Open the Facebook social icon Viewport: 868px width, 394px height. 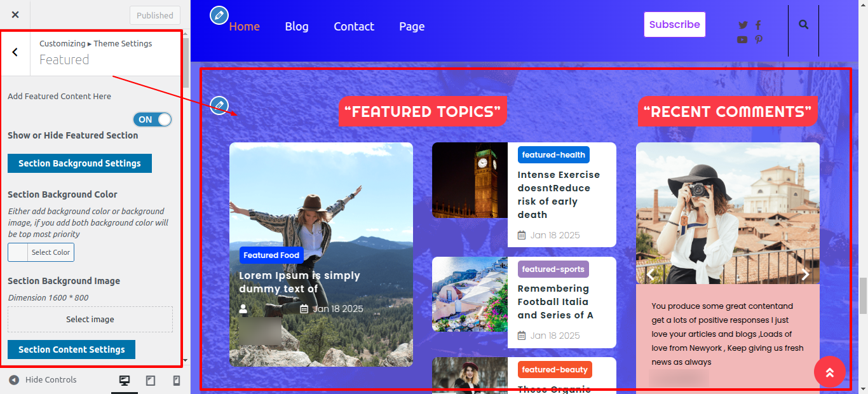tap(758, 25)
